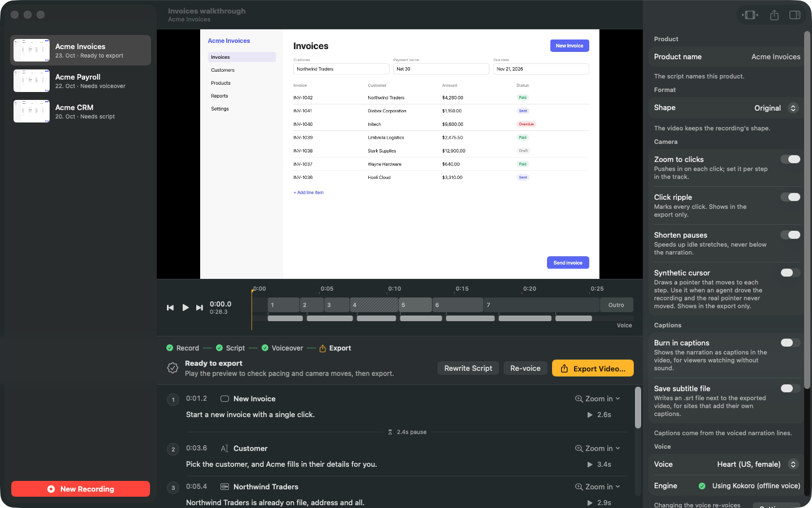This screenshot has height=508, width=812.
Task: Click the text-cursor icon beside Customer step
Action: [224, 448]
